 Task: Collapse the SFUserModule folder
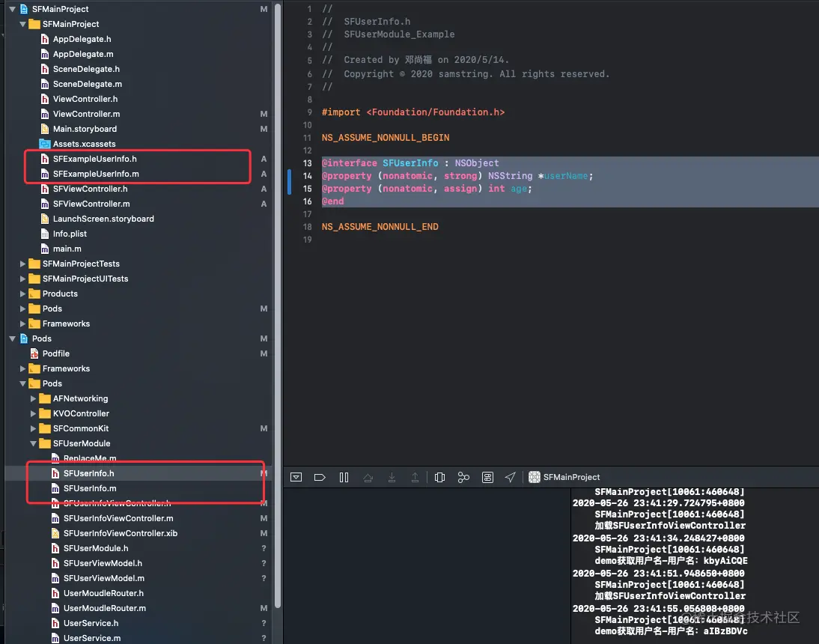34,443
